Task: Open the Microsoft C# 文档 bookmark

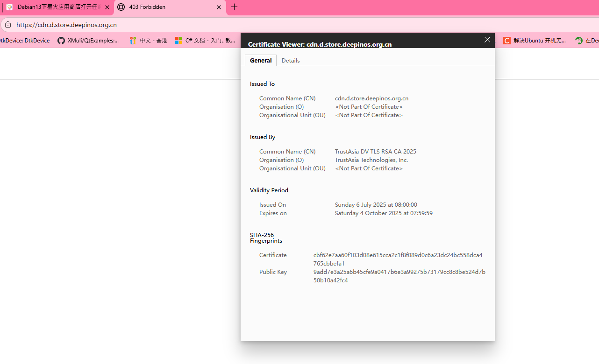Action: click(205, 41)
